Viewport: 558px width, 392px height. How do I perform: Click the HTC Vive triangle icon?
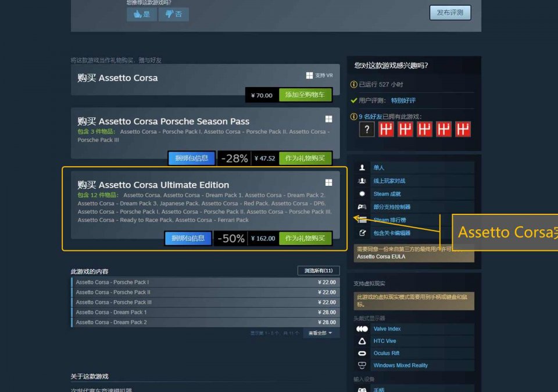(x=362, y=341)
